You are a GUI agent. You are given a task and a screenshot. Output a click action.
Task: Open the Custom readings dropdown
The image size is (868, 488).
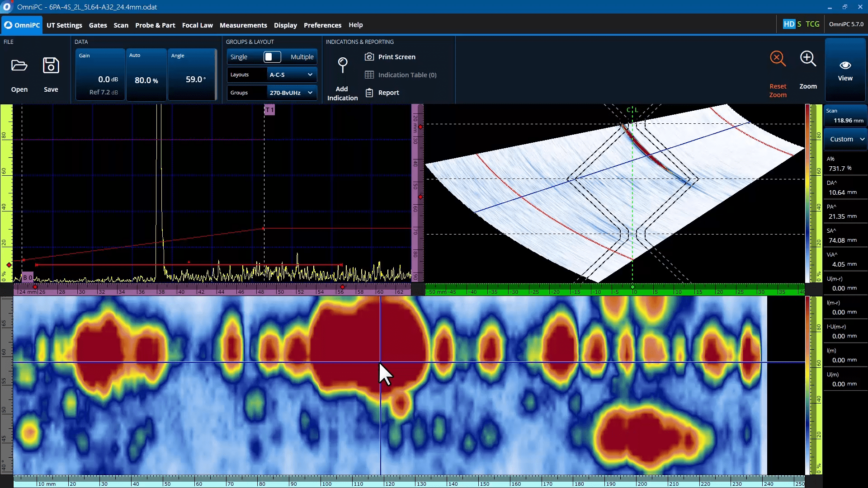coord(845,139)
